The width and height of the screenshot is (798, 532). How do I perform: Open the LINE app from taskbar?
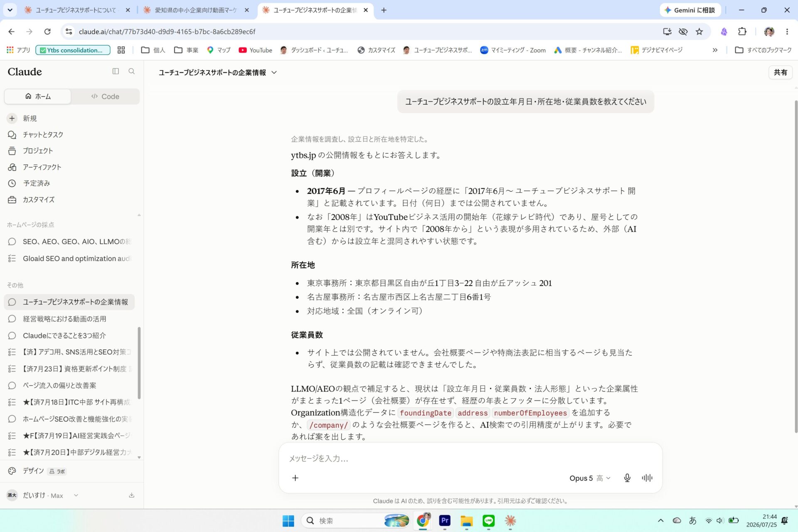click(488, 521)
